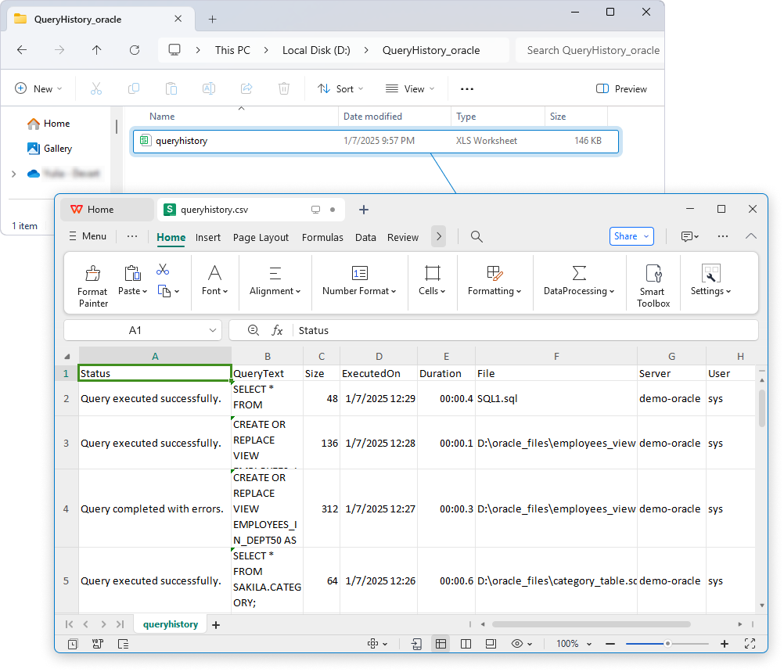This screenshot has height=672, width=784.
Task: Click the Explorer three-dots See more icon
Action: click(x=466, y=89)
